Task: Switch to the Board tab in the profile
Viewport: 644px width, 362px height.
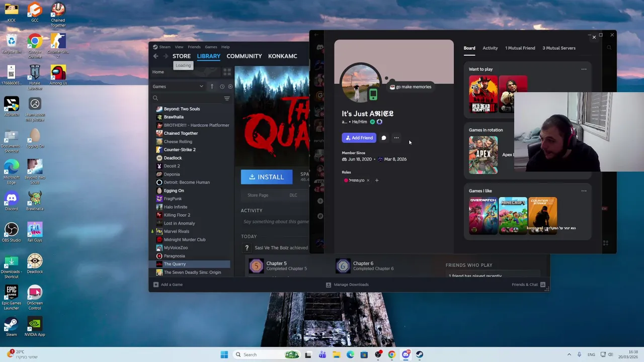Action: tap(469, 48)
